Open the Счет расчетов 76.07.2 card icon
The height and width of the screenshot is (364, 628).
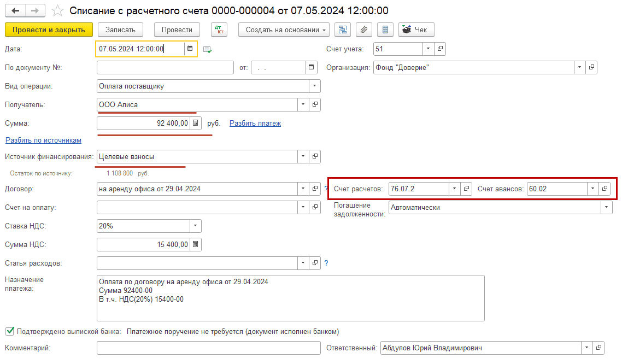click(466, 189)
